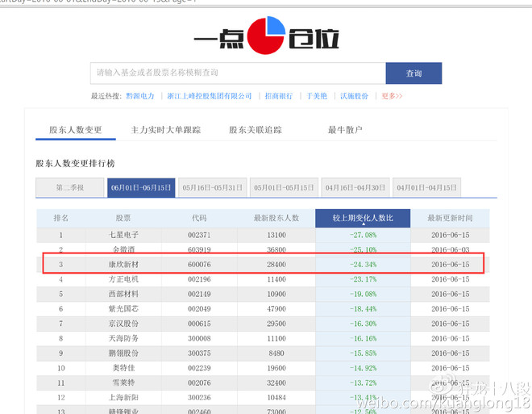Image resolution: width=532 pixels, height=414 pixels.
Task: Click stock name 天海防务
Action: (x=123, y=339)
